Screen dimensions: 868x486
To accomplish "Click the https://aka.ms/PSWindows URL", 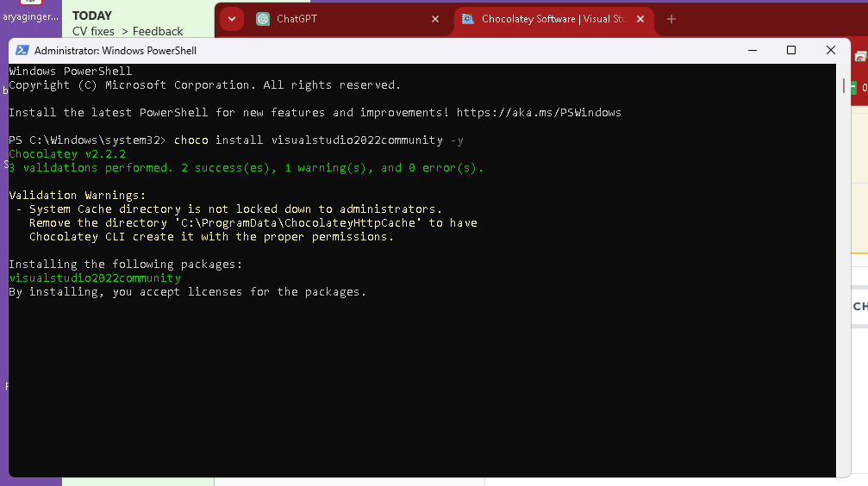I will tap(539, 112).
